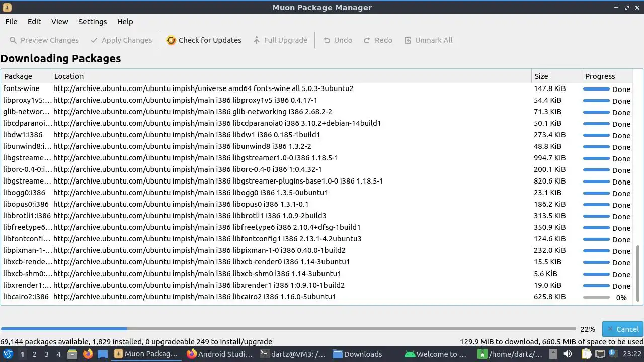Viewport: 644px width, 362px height.
Task: Click the Muon window icon in titlebar
Action: pos(7,8)
